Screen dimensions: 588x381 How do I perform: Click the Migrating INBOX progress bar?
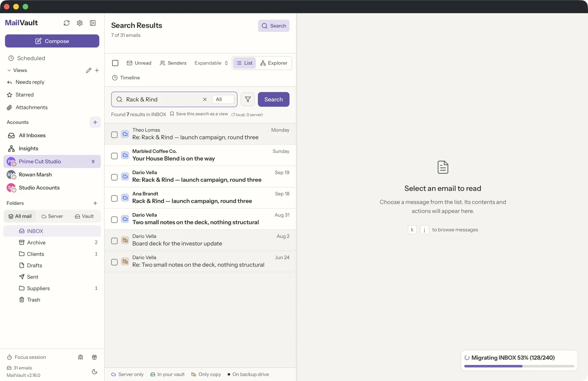519,366
